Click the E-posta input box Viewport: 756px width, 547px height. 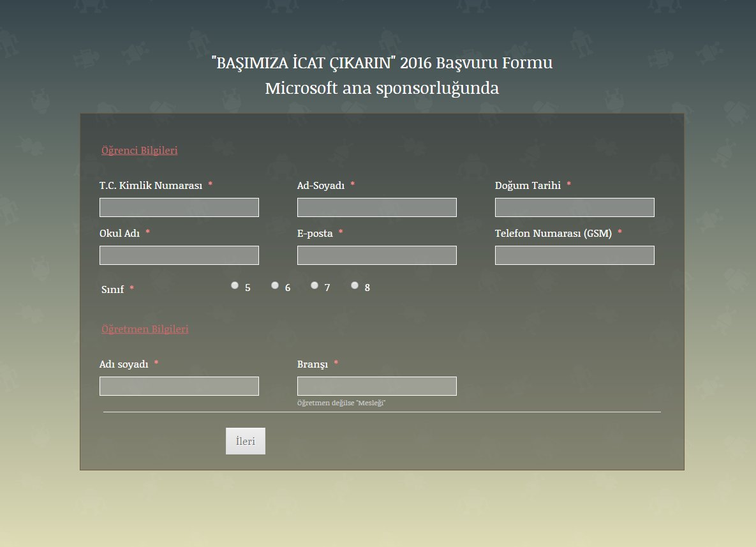point(376,255)
